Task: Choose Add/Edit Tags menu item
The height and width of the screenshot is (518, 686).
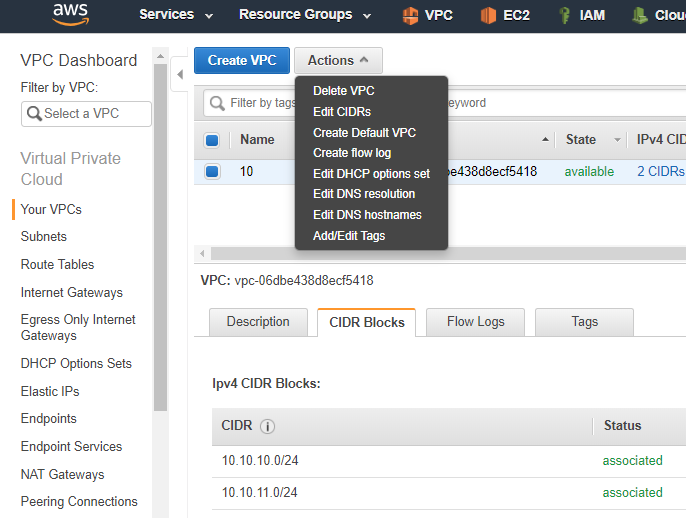Action: [x=349, y=236]
